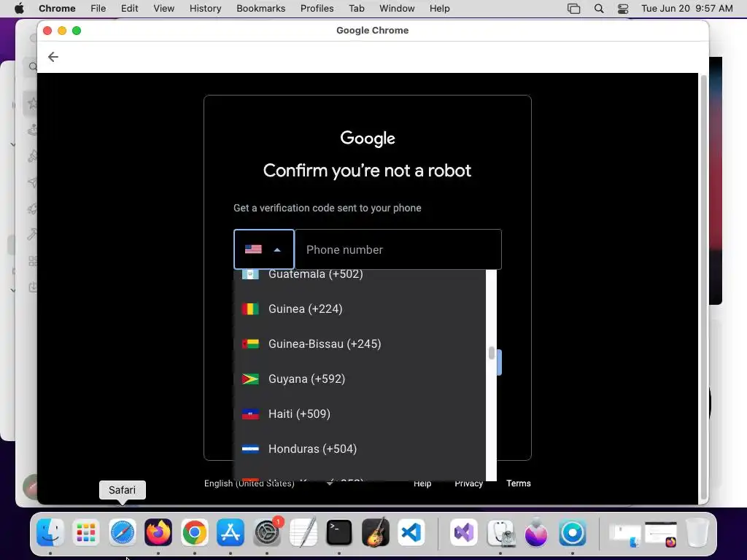Open Launchpad from the Dock
Screen dimensions: 747x560
[x=86, y=532]
